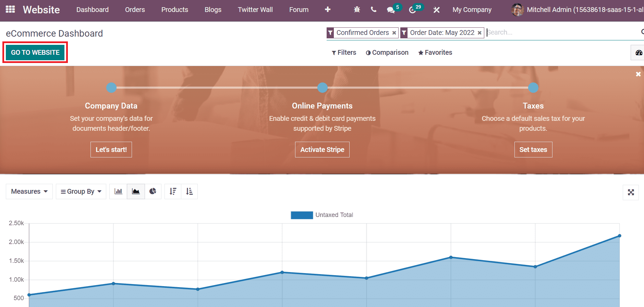Open activities clock with 29 badge
Viewport: 644px width, 307px height.
point(415,9)
